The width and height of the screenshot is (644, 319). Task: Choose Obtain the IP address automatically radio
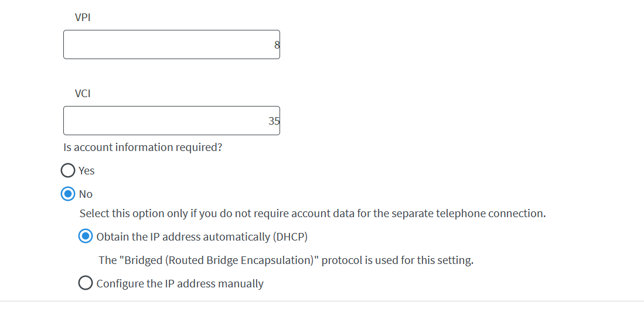(x=86, y=236)
